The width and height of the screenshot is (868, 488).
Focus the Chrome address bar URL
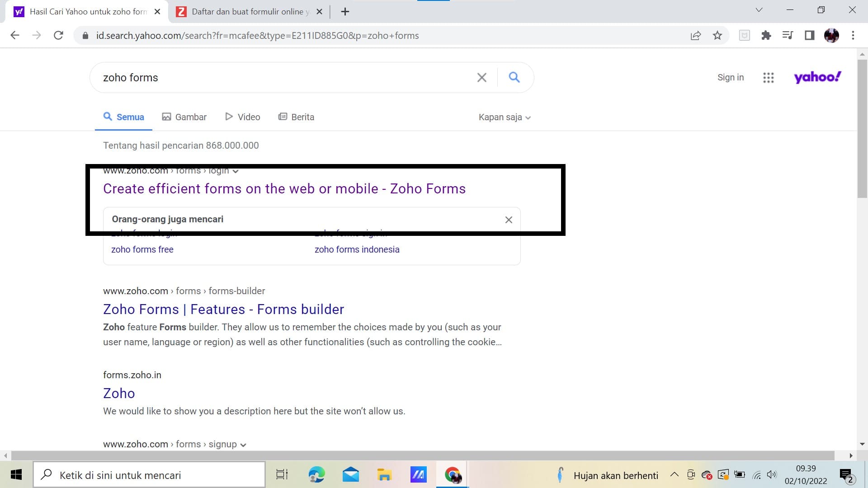pos(258,35)
